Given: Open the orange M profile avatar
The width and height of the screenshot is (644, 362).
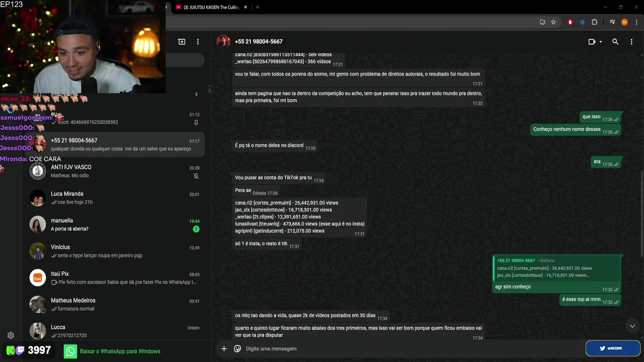Looking at the screenshot, I should pos(624,22).
